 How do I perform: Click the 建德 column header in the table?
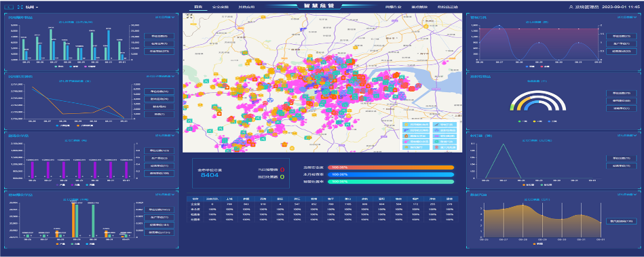coord(449,199)
